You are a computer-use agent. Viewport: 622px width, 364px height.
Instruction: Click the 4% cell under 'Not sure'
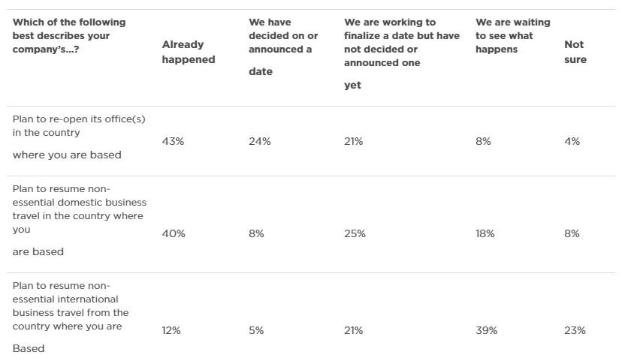(x=572, y=141)
